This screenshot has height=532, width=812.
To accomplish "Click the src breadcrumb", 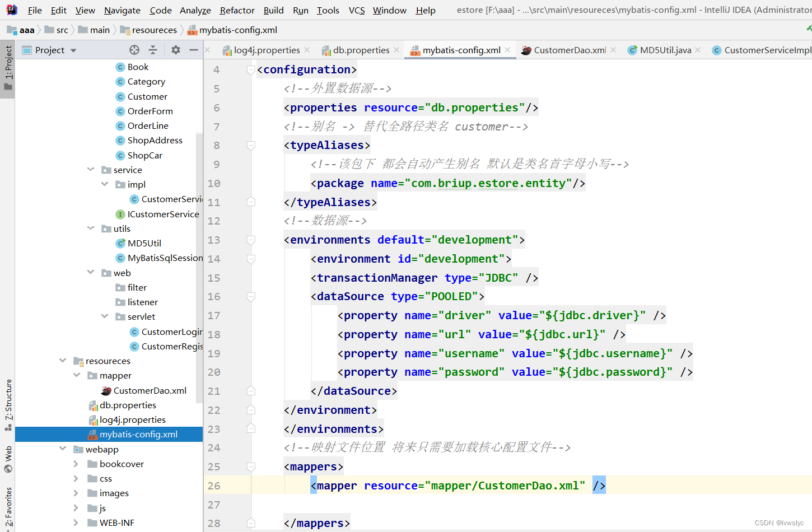I will pyautogui.click(x=57, y=30).
